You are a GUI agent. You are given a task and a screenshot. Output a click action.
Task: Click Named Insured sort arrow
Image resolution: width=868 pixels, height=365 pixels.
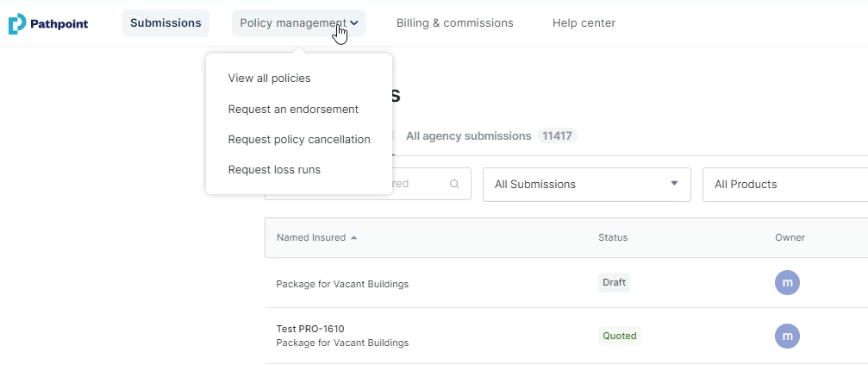(354, 237)
